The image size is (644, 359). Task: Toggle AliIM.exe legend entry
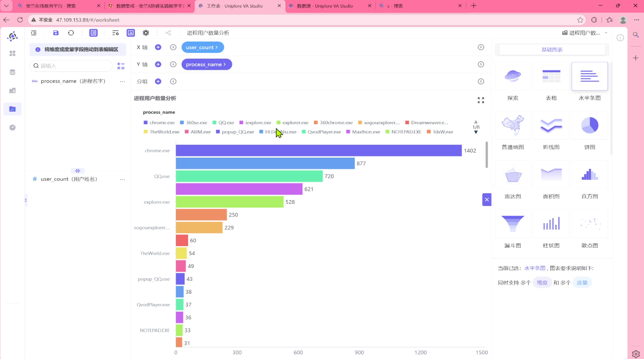point(197,132)
